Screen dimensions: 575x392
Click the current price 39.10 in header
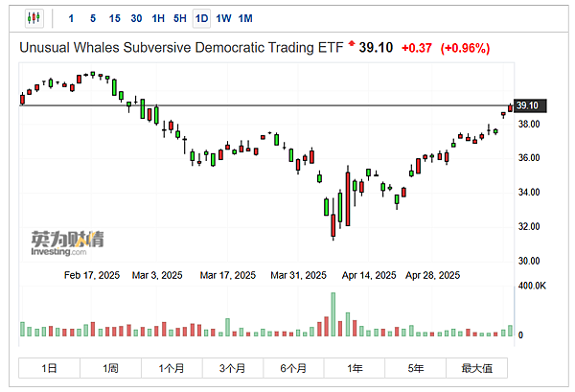click(x=376, y=48)
